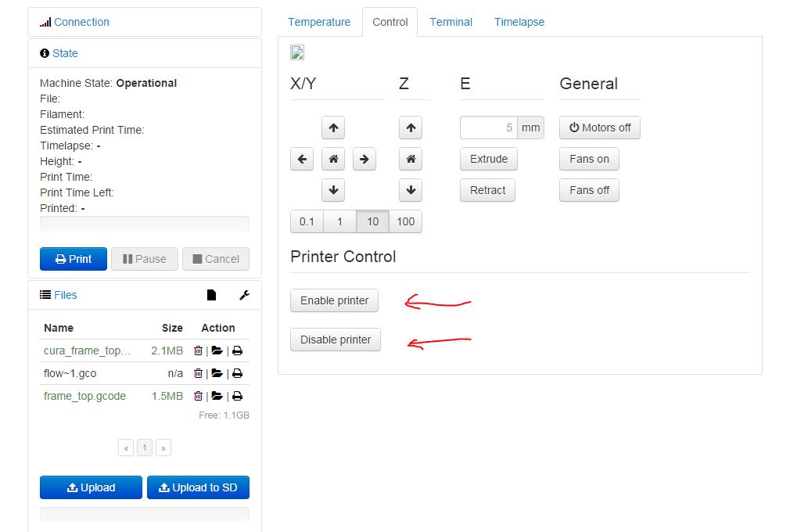
Task: Print flow~1.gco using printer icon
Action: coord(237,373)
